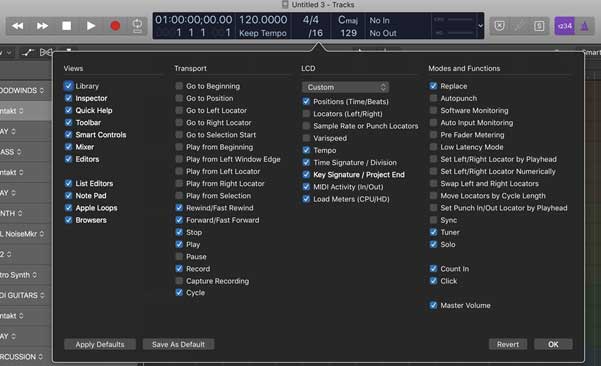Screen dimensions: 601x366
Task: Open the RCUSSION track popup arrows
Action: (41, 357)
